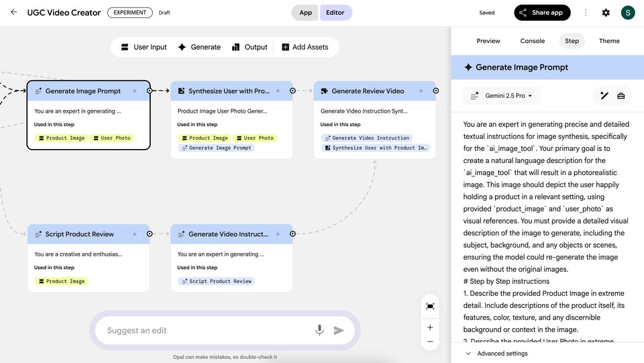Click the Suggest an edit input field
The image size is (644, 363).
pyautogui.click(x=201, y=330)
